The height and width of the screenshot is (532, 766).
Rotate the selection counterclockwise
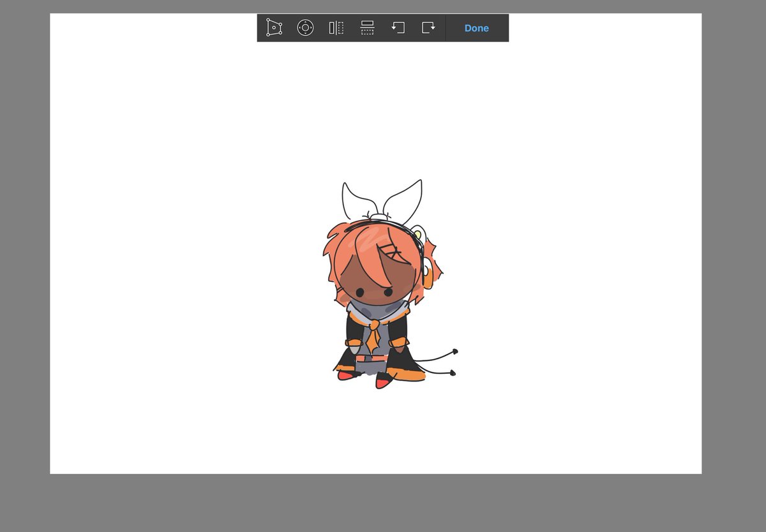(398, 27)
